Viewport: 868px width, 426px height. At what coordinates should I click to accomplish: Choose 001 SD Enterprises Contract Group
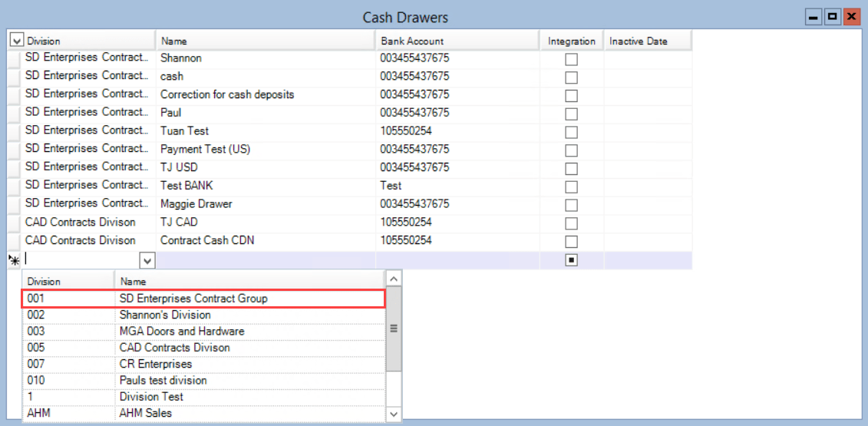pos(203,299)
